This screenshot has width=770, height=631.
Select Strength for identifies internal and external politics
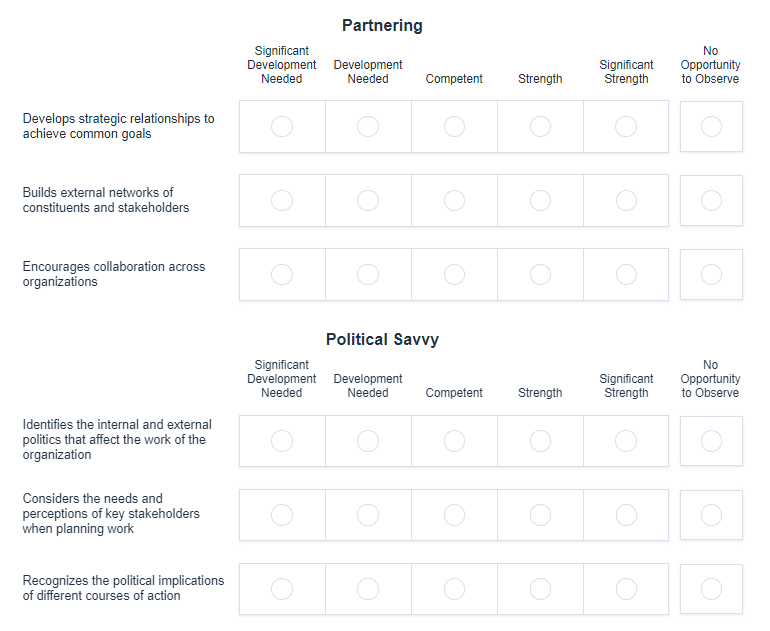point(540,440)
